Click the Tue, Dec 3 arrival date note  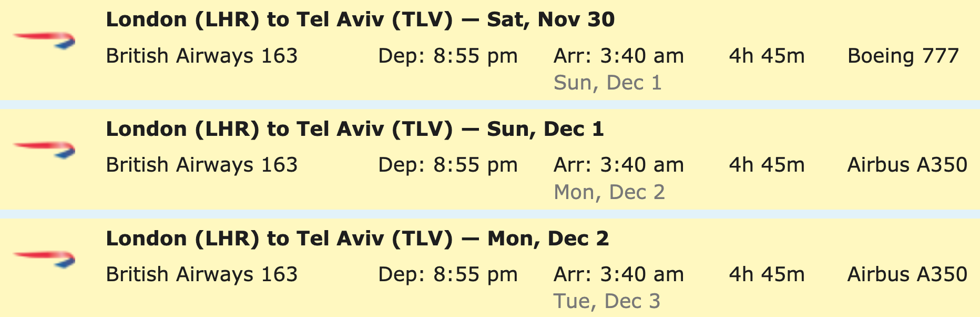point(607,302)
